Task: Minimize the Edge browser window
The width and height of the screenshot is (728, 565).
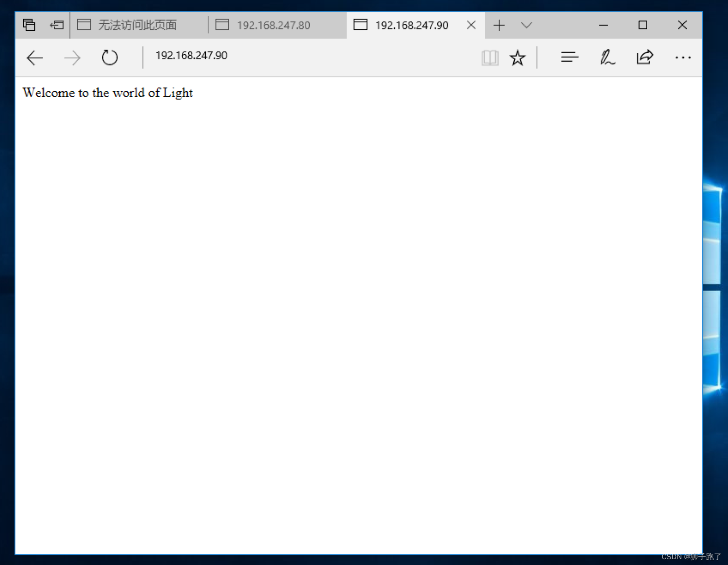Action: point(603,25)
